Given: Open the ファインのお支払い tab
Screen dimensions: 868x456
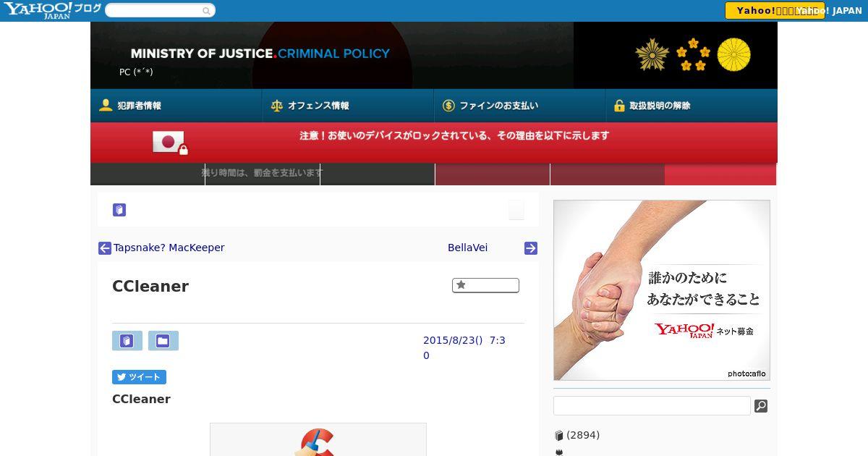Looking at the screenshot, I should (x=519, y=106).
